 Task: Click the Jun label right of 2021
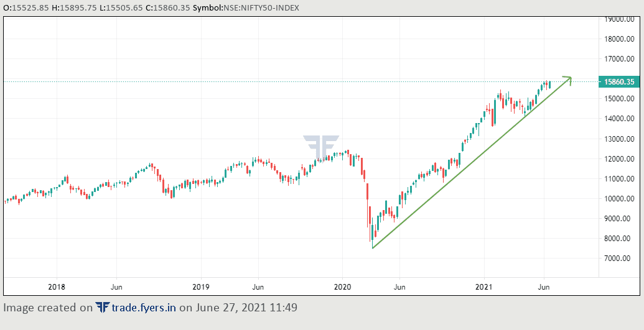click(x=544, y=286)
